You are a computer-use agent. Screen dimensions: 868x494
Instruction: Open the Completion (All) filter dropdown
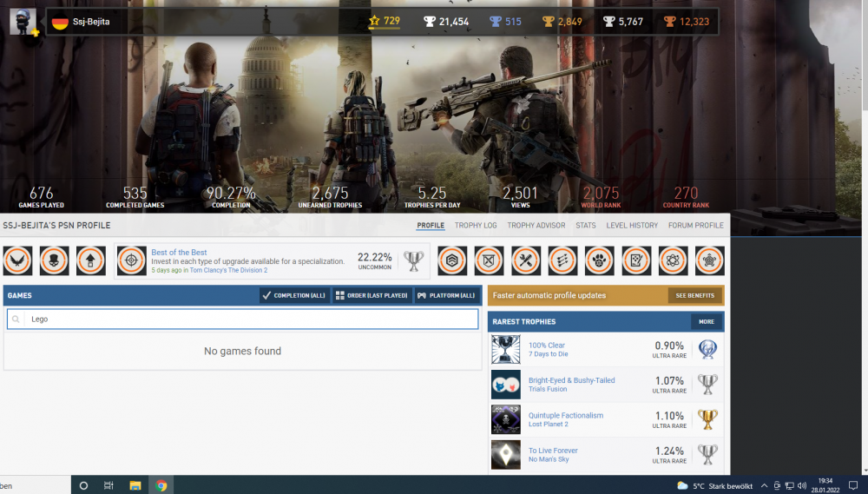coord(294,295)
